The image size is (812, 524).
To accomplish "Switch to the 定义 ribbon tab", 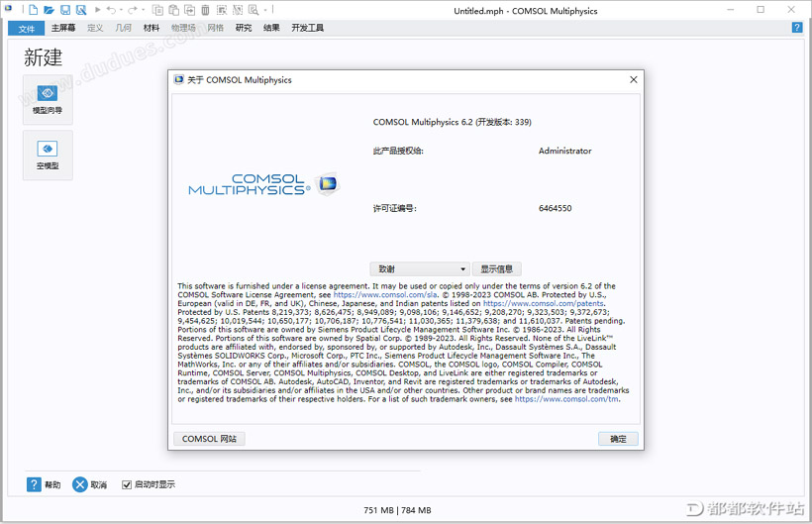I will click(x=95, y=28).
